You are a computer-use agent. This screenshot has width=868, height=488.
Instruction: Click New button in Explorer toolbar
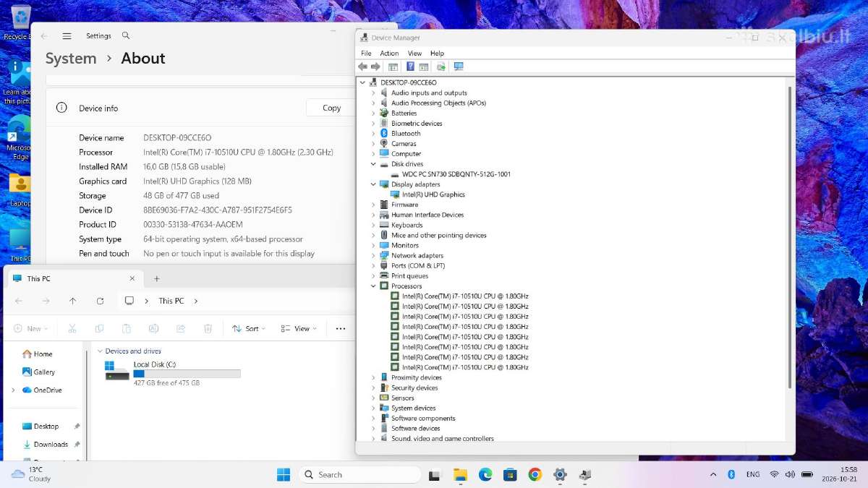coord(30,328)
